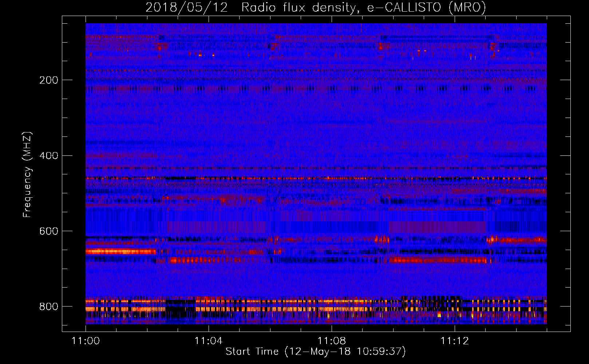Screen dimensions: 589x364
Task: Click the 200 frequency tick label
Action: [49, 80]
